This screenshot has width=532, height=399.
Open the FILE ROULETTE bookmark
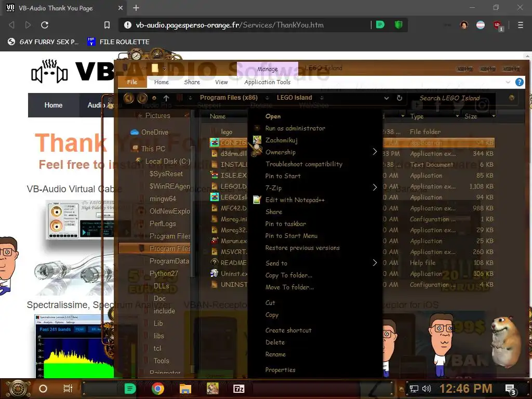pyautogui.click(x=118, y=42)
